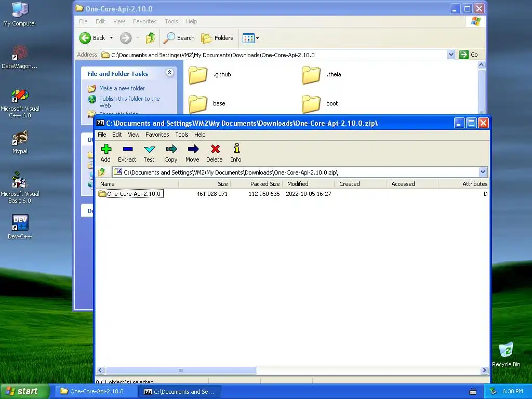Expand the Explorer address bar dropdown
The width and height of the screenshot is (532, 399).
pos(451,55)
